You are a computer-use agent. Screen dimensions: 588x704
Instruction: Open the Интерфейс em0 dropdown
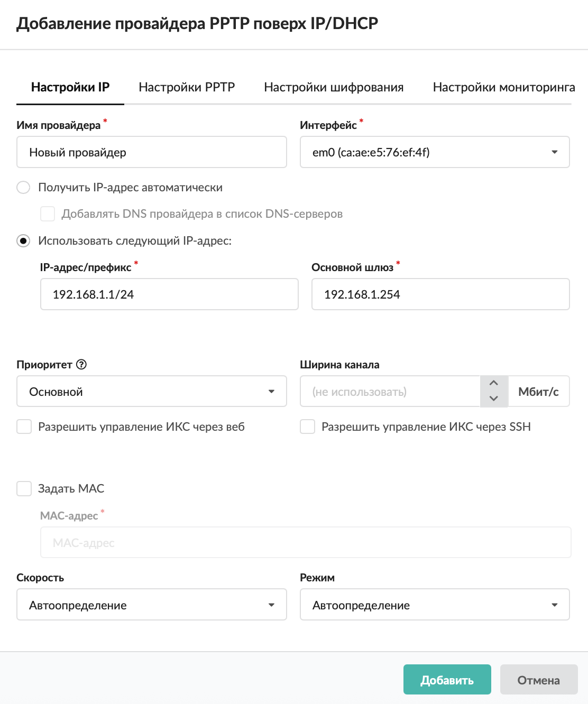tap(434, 153)
